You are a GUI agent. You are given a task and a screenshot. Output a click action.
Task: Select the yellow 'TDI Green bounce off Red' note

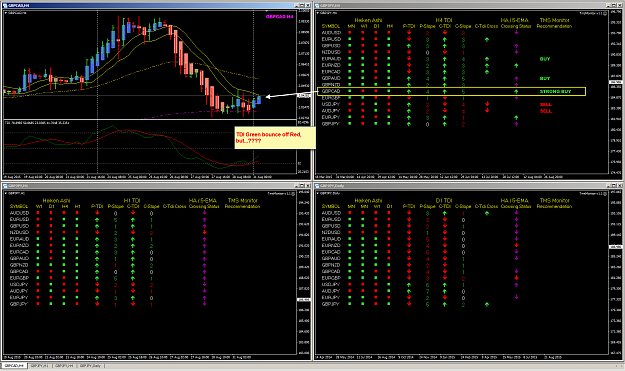point(275,138)
